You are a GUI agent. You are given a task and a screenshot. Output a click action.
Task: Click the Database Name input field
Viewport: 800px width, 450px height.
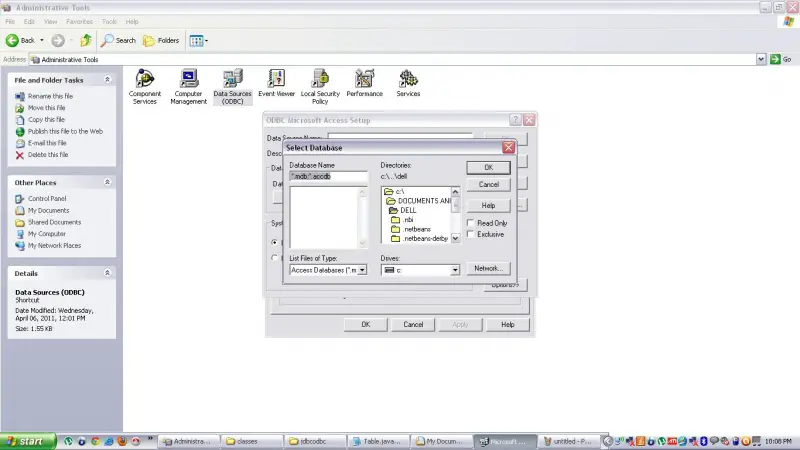(328, 177)
